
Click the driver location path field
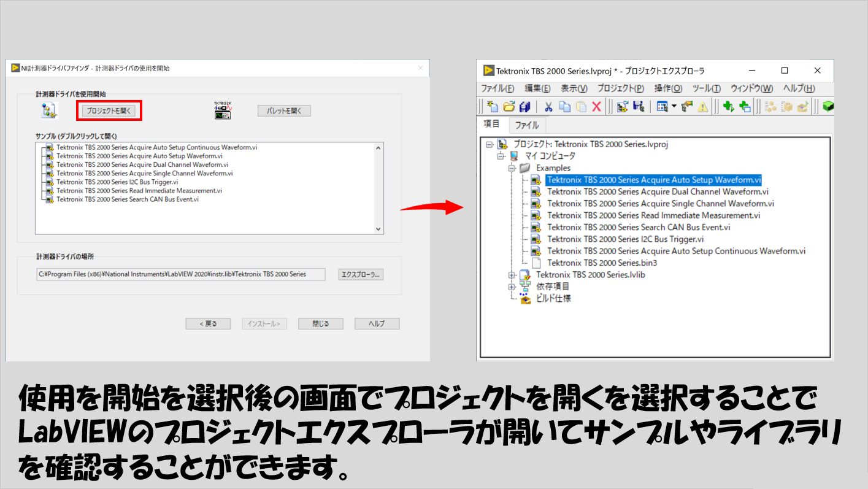pos(181,274)
